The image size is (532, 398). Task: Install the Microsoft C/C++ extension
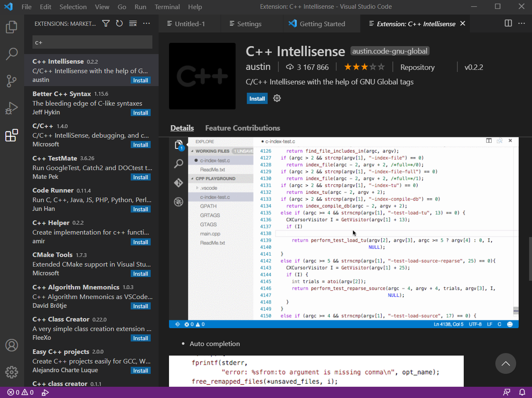(x=141, y=145)
